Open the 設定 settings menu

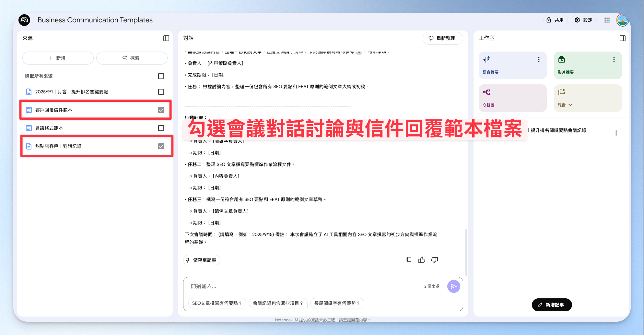pyautogui.click(x=584, y=20)
